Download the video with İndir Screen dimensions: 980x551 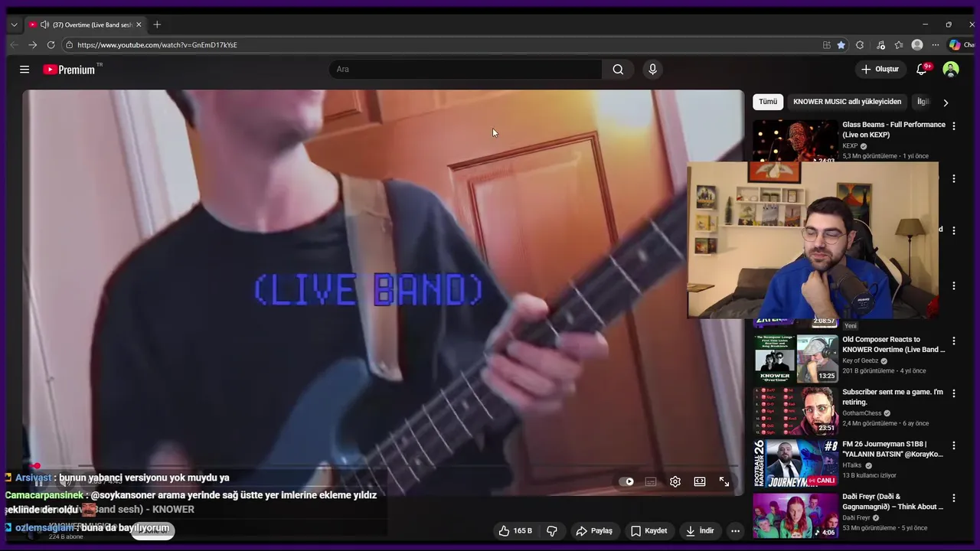pyautogui.click(x=700, y=530)
